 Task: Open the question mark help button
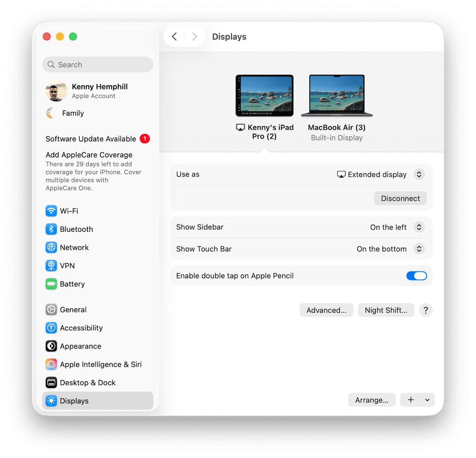tap(426, 310)
